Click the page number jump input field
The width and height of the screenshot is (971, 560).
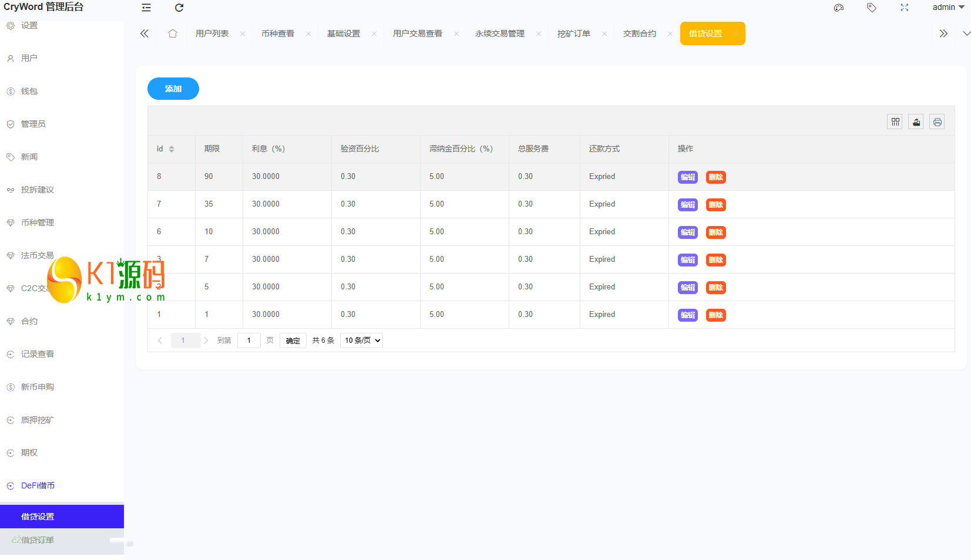[x=249, y=340]
